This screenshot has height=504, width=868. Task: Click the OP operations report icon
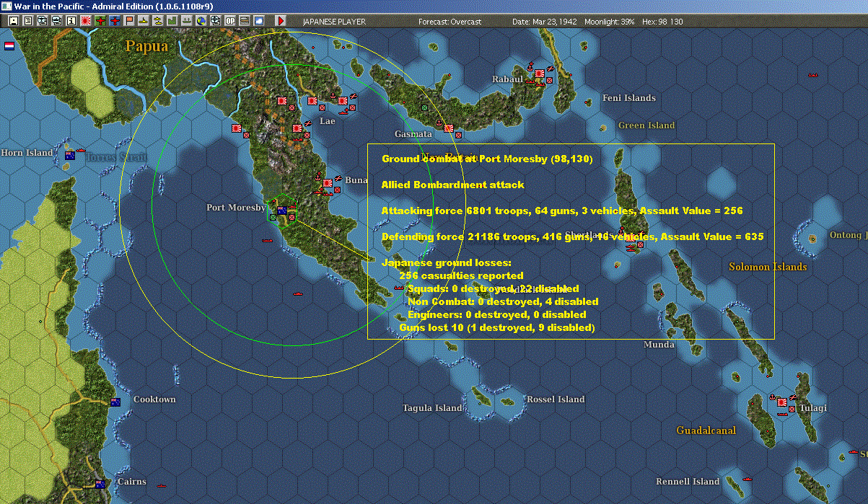click(x=229, y=21)
